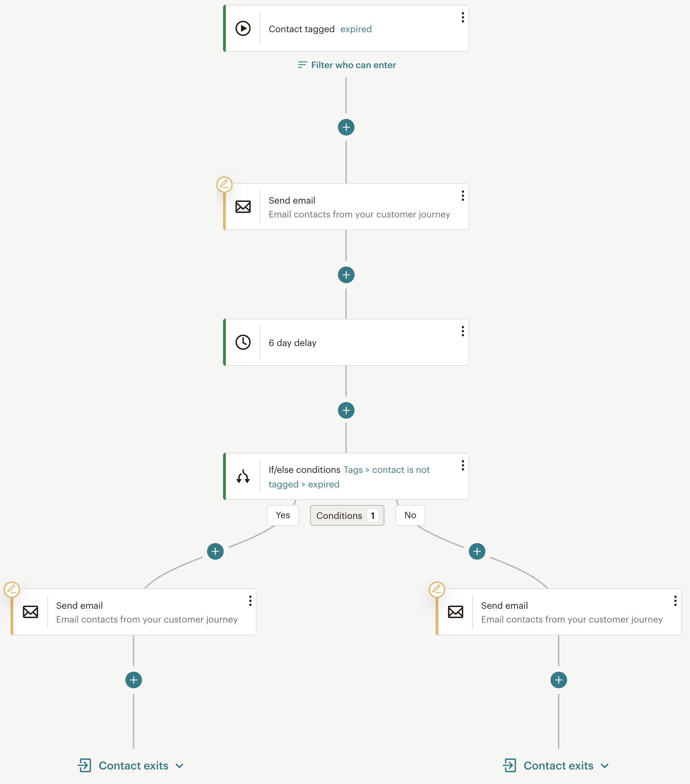
Task: Open options menu for the right branch Send email
Action: [x=675, y=601]
